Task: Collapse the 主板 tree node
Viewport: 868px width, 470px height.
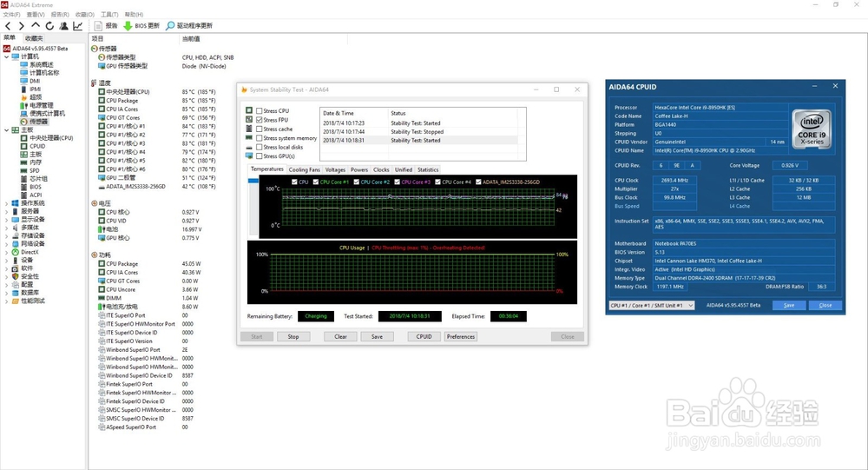Action: [x=7, y=130]
